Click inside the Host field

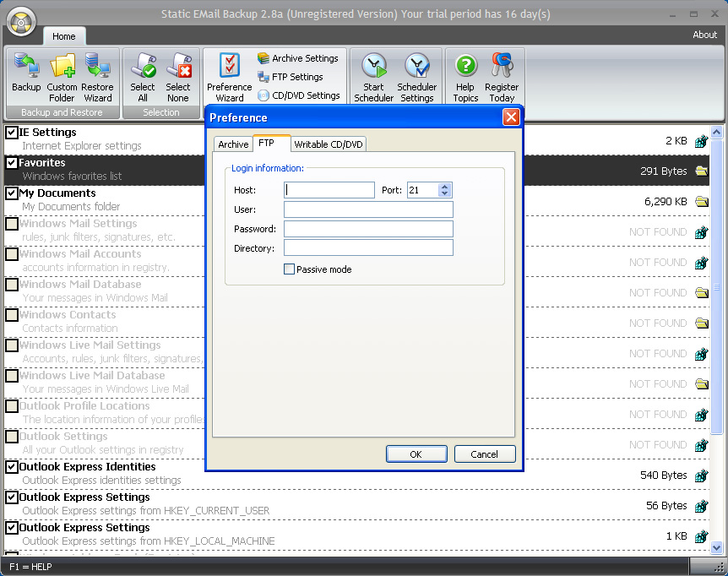[329, 189]
